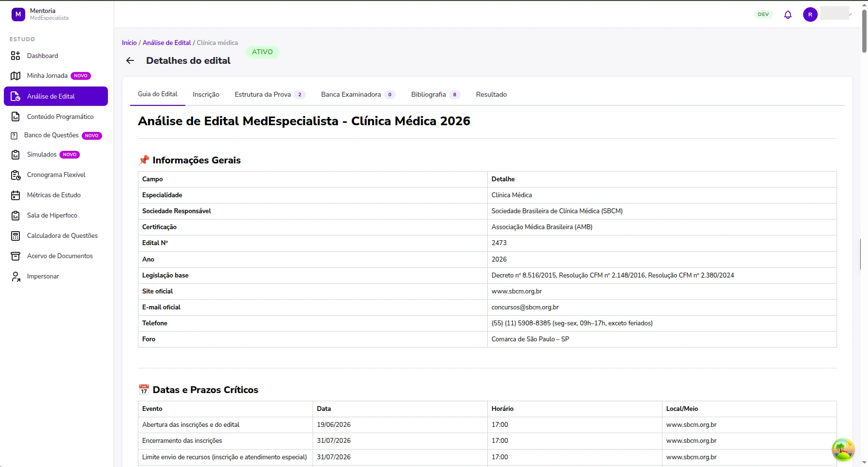Click the telephone (55) (11) 5908-8385 cell
This screenshot has height=467, width=868.
click(662, 323)
